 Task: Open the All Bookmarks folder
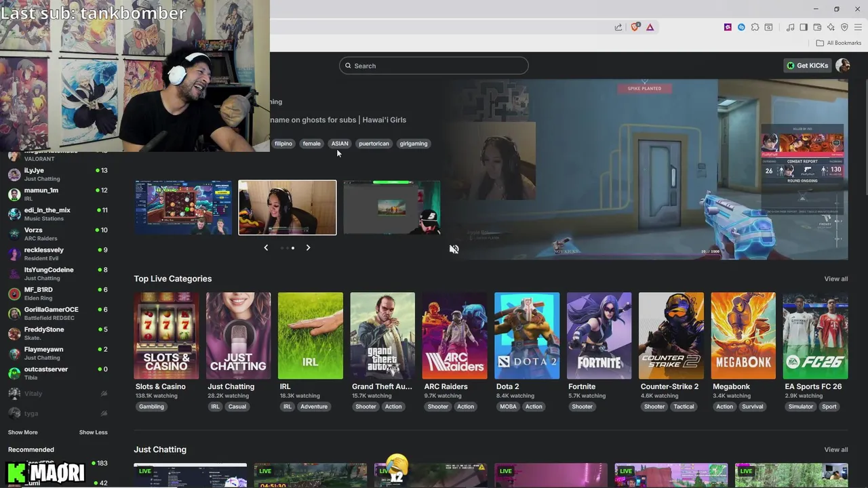click(x=839, y=43)
